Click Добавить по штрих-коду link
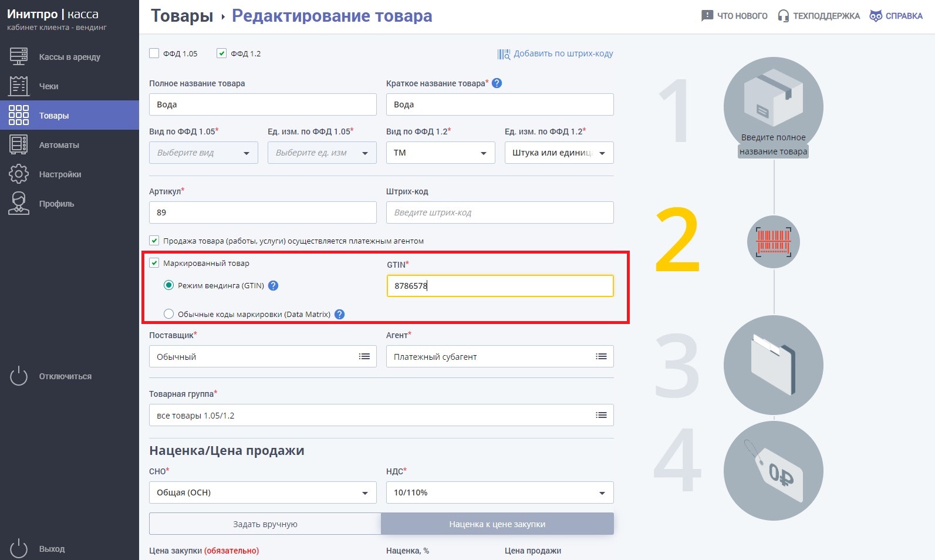 pos(563,53)
